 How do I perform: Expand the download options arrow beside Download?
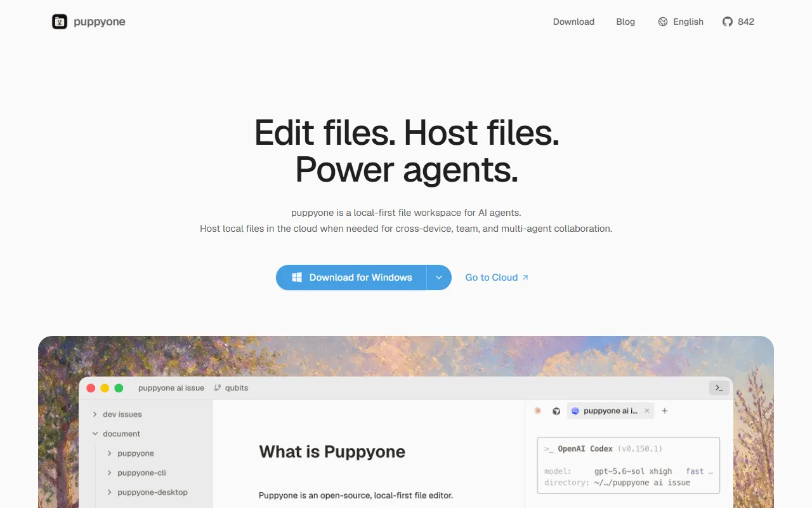coord(439,277)
